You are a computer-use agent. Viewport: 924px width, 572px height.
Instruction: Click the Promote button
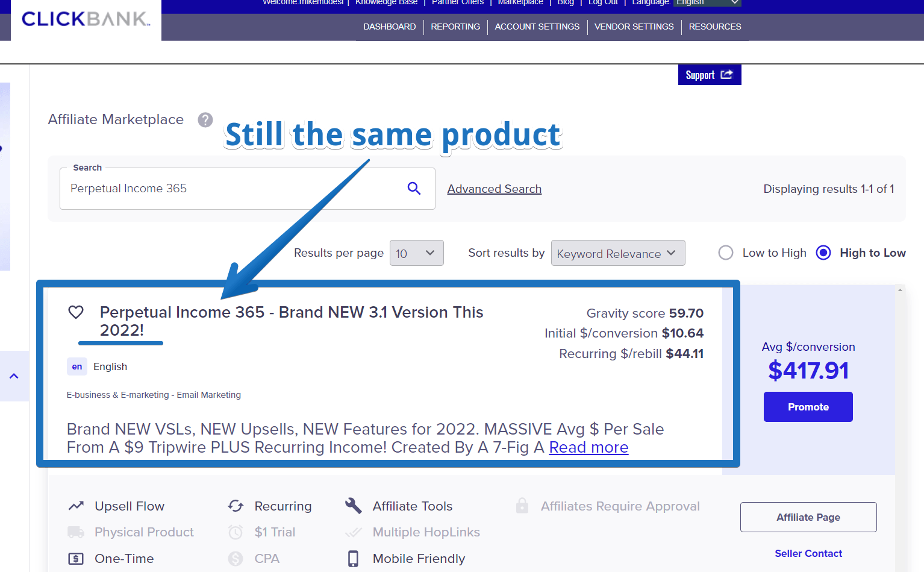tap(808, 407)
